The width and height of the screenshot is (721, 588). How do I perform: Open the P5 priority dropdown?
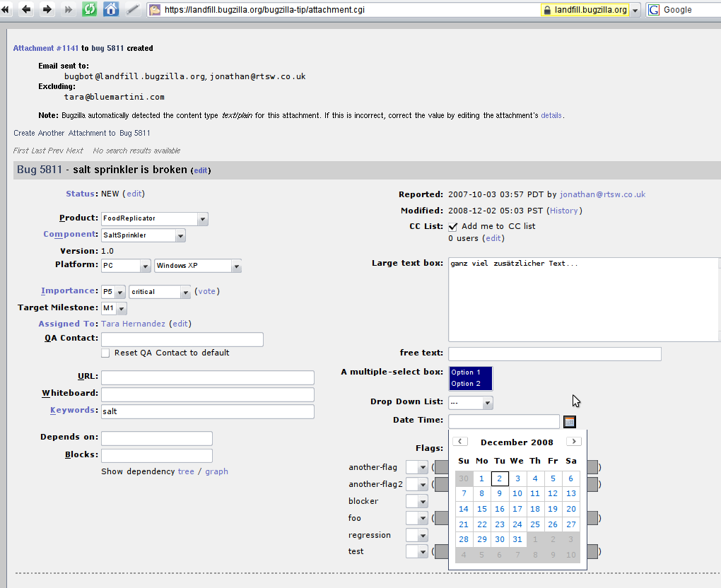[114, 292]
